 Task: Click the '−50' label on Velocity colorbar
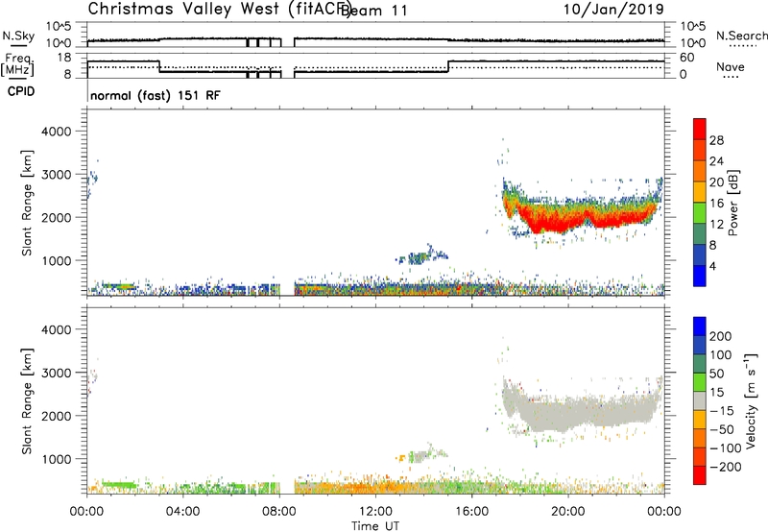722,429
